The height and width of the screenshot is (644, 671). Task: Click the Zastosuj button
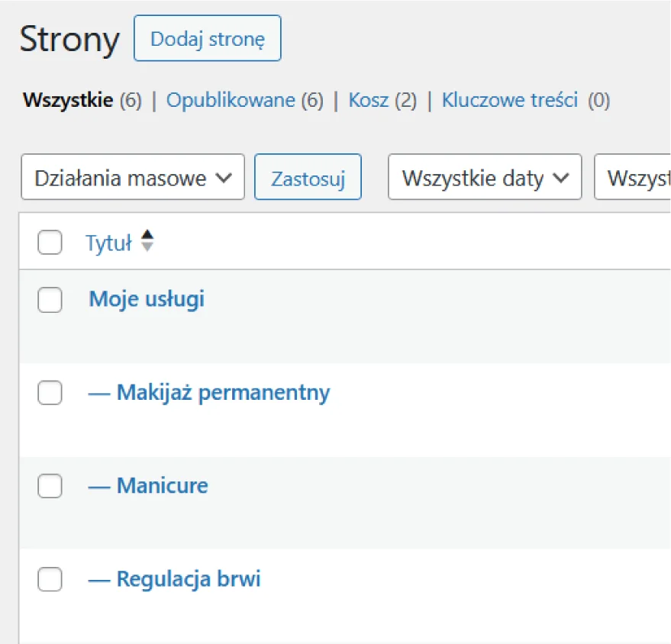point(308,178)
